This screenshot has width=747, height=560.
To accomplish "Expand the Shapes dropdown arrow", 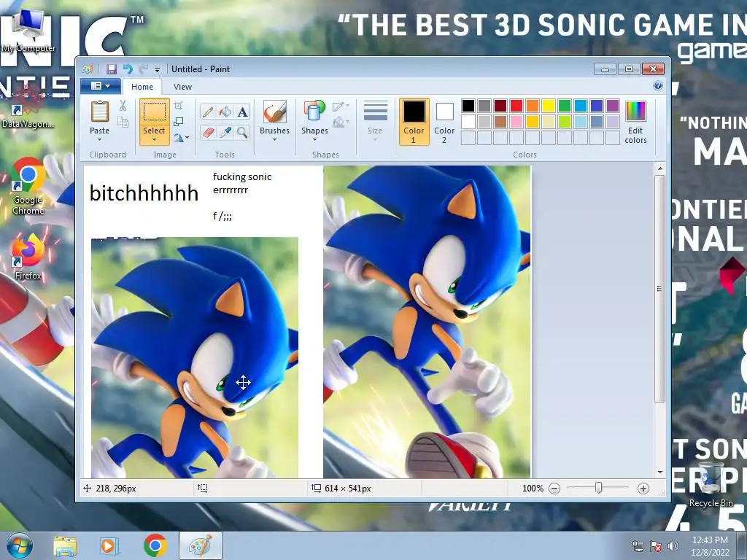I will 314,139.
